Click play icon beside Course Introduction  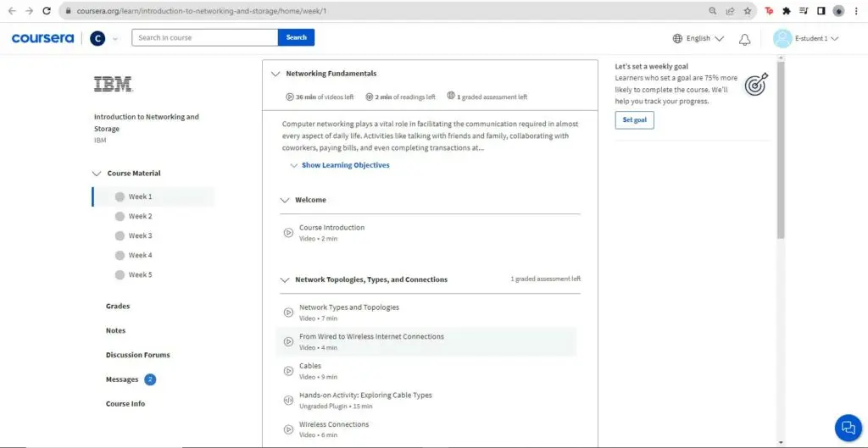(288, 233)
